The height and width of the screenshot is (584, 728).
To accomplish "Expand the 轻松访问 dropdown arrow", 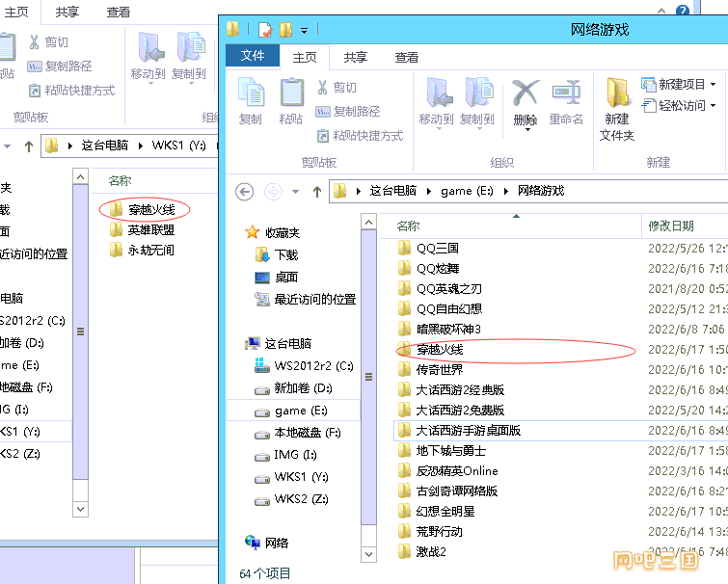I will (714, 106).
